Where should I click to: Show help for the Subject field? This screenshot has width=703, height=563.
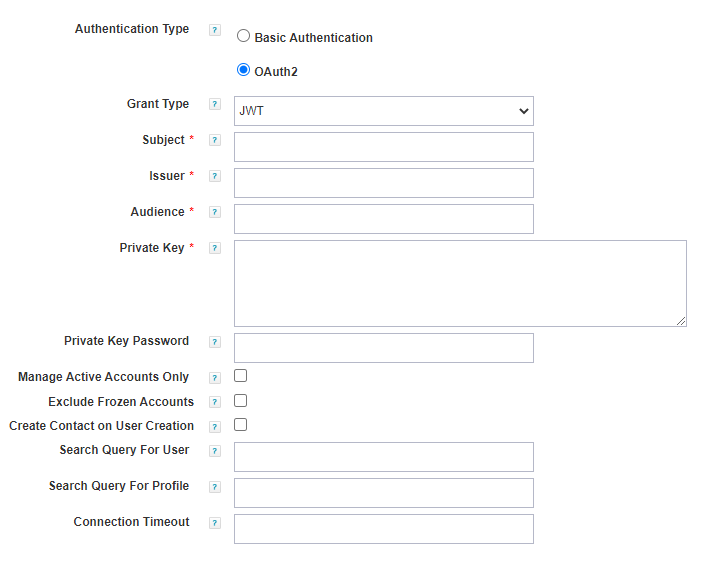click(215, 140)
